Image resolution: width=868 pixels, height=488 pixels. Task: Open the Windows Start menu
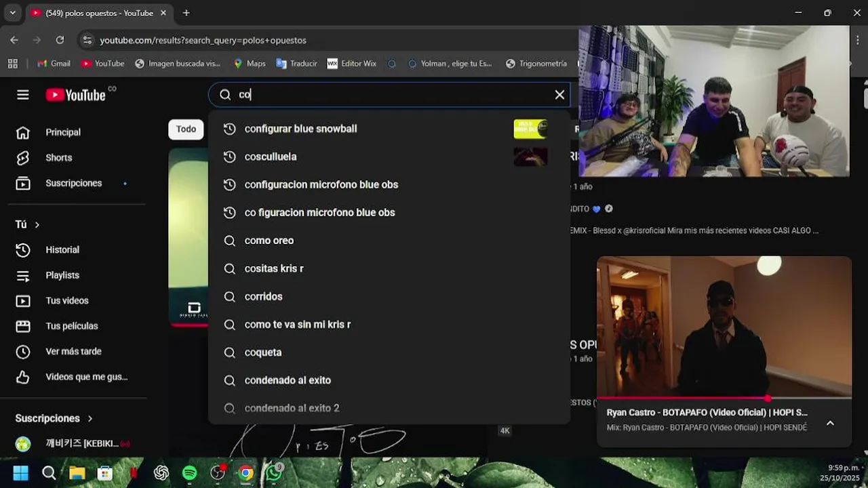(x=21, y=472)
